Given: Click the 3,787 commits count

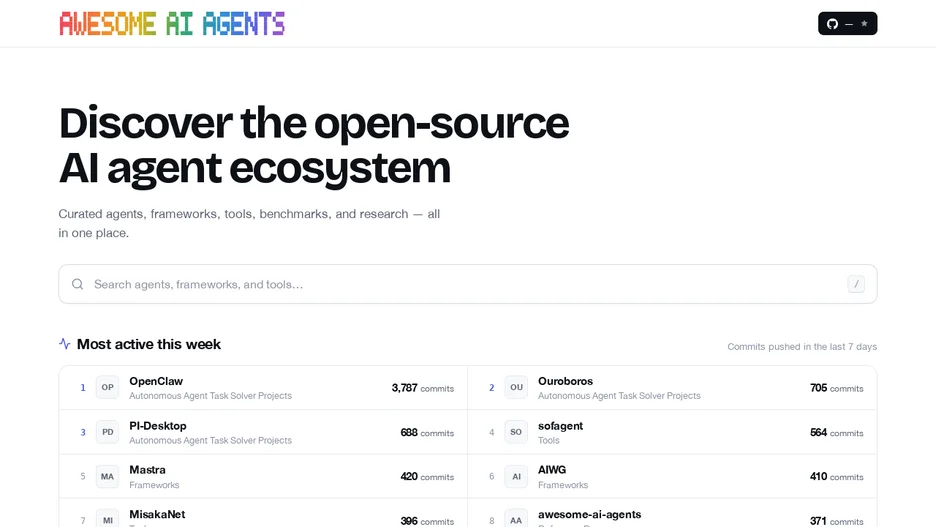Looking at the screenshot, I should tap(423, 388).
